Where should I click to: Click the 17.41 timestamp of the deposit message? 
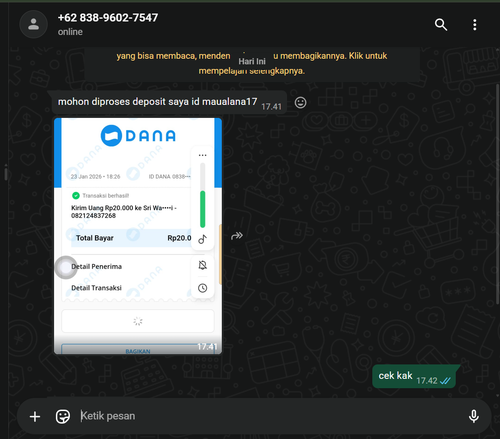[x=271, y=107]
